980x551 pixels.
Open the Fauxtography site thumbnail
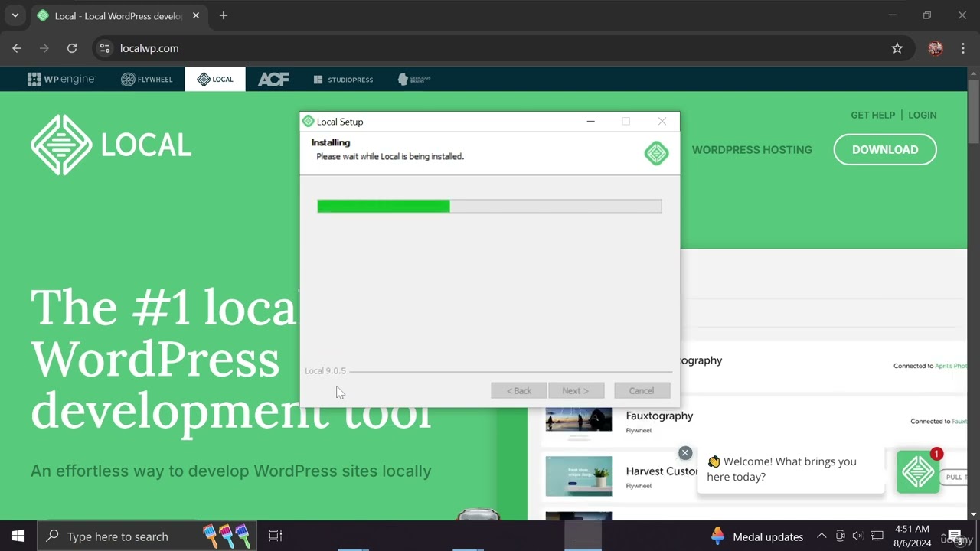pyautogui.click(x=579, y=421)
